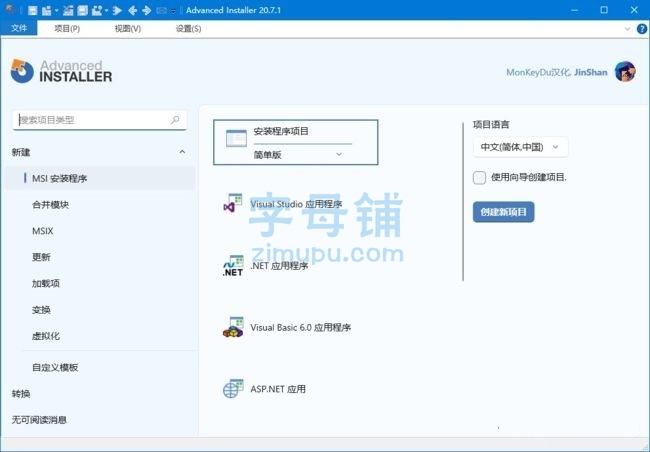650x452 pixels.
Task: Open the 转换 section
Action: click(x=21, y=394)
